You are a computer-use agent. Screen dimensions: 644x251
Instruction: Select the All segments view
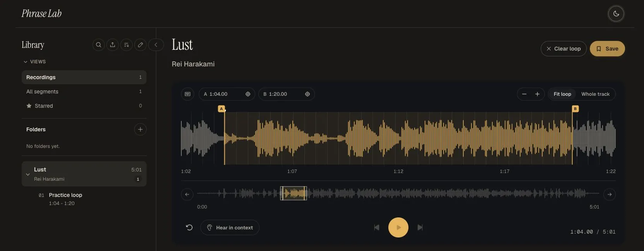pyautogui.click(x=84, y=92)
